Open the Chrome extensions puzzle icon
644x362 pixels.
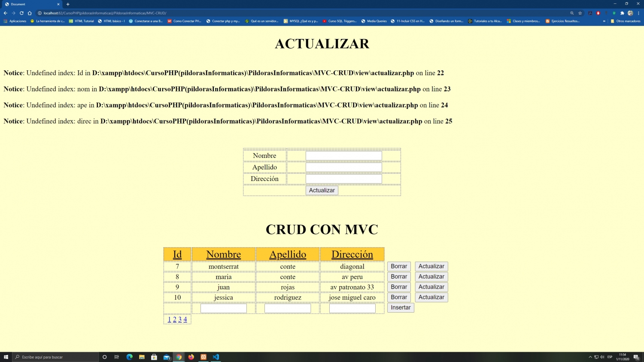[622, 13]
